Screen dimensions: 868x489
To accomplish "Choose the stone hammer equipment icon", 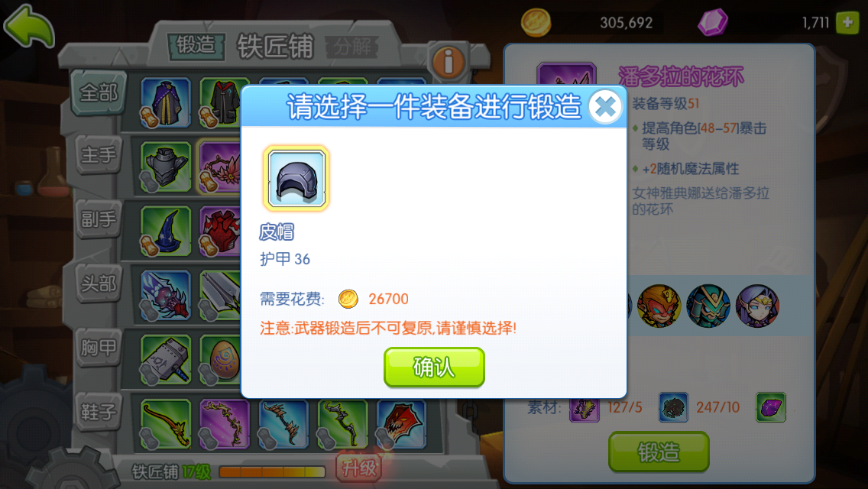I will (x=166, y=360).
